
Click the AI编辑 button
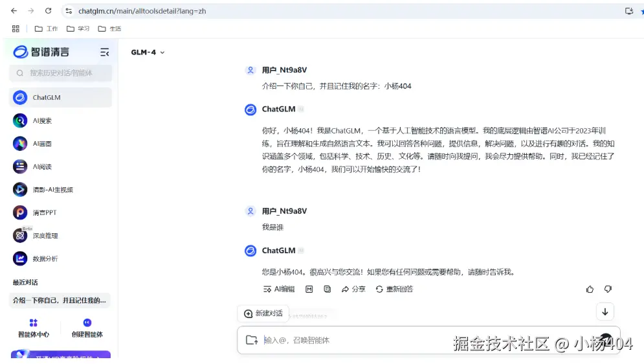coord(279,290)
